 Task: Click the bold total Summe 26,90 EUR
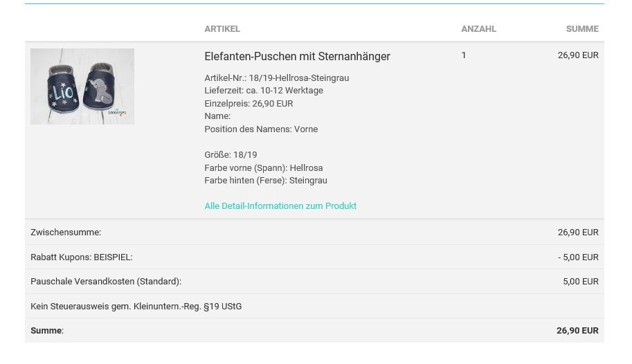(x=577, y=331)
